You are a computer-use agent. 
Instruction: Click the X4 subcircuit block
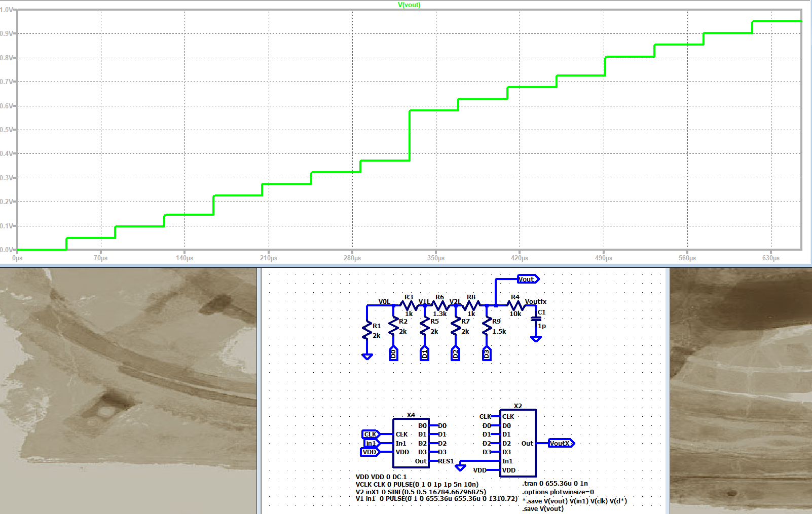[x=411, y=443]
